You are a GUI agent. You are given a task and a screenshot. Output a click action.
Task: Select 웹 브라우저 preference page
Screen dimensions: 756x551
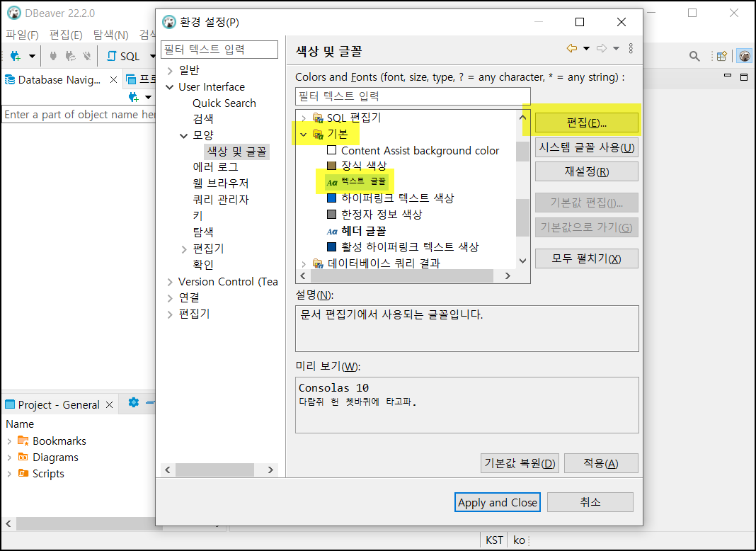coord(221,183)
